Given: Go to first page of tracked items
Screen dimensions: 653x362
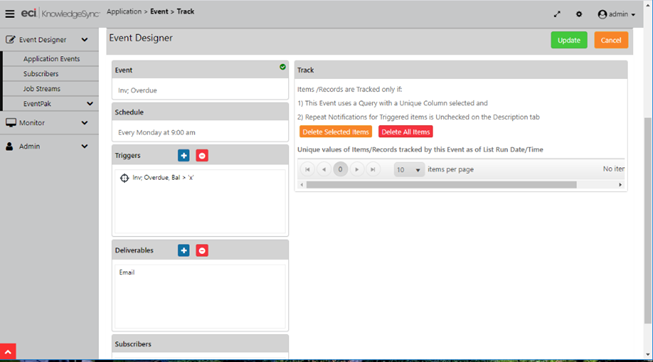Looking at the screenshot, I should (x=307, y=170).
